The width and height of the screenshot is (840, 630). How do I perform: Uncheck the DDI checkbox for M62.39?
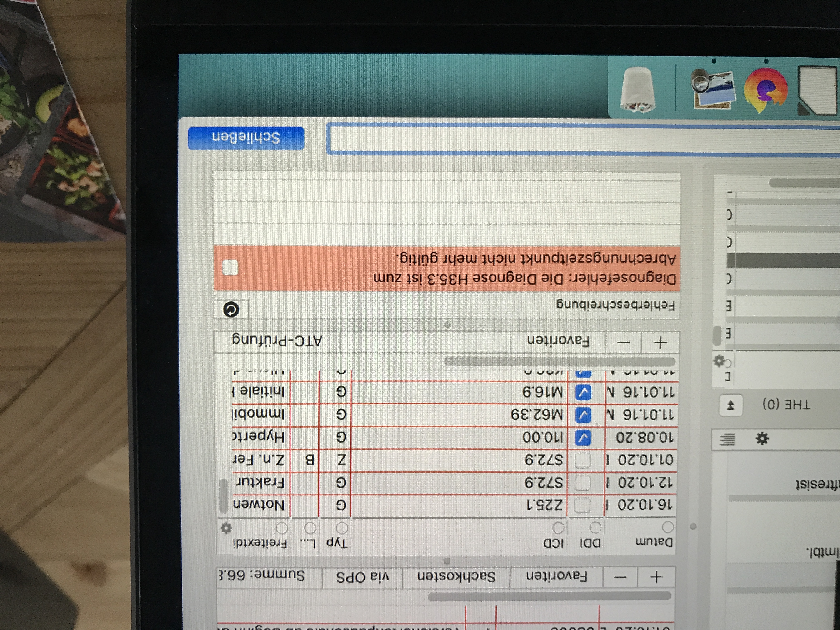click(x=583, y=415)
